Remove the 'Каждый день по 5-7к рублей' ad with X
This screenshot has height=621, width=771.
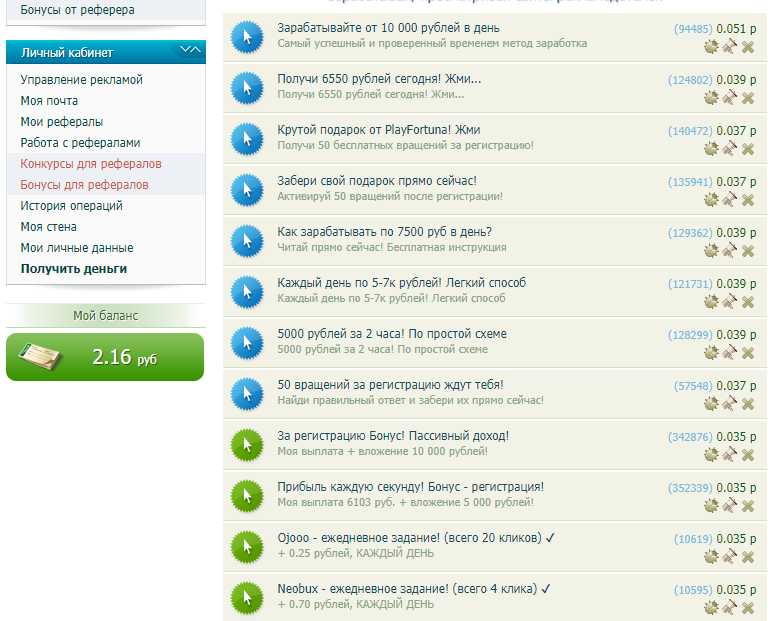[747, 301]
